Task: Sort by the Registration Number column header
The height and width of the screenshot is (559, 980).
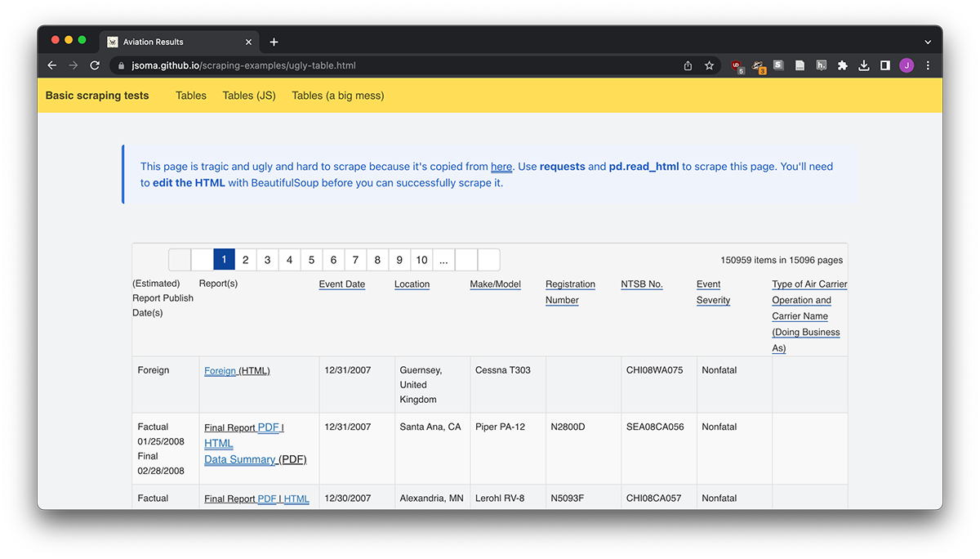Action: (x=570, y=292)
